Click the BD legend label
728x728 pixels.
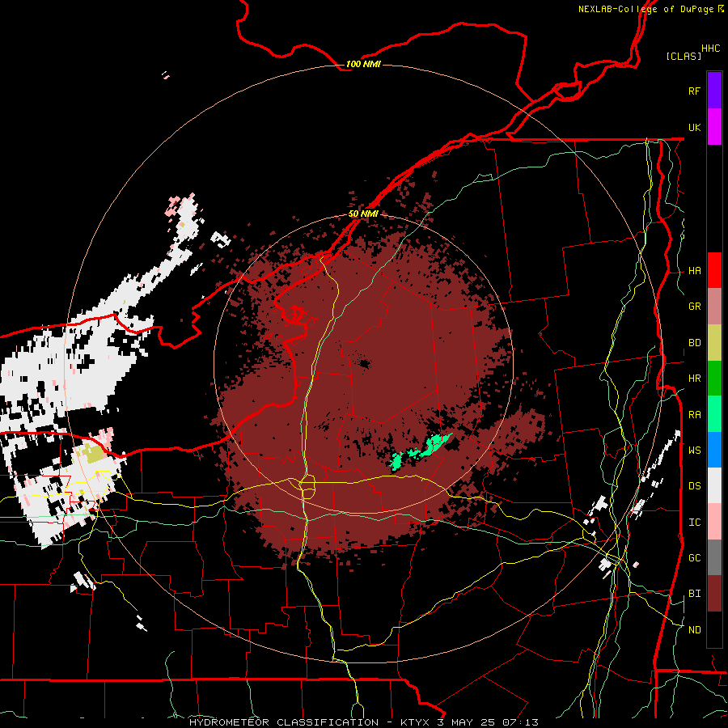tap(694, 343)
